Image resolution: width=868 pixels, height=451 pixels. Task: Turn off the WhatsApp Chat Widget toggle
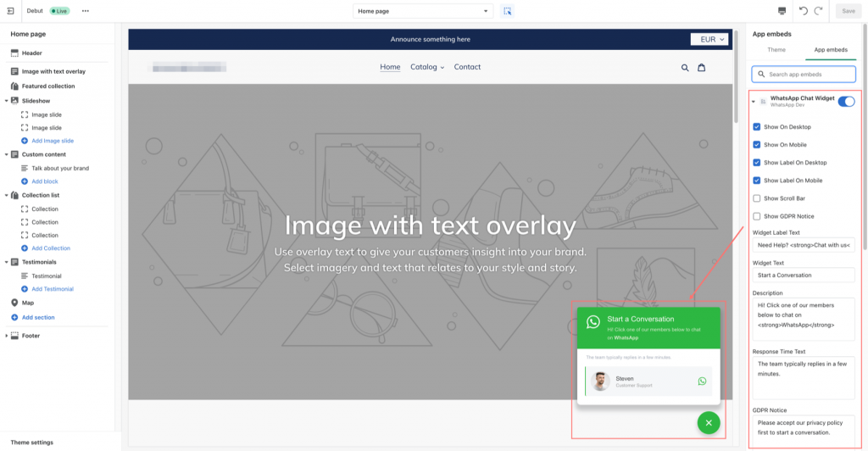[846, 102]
